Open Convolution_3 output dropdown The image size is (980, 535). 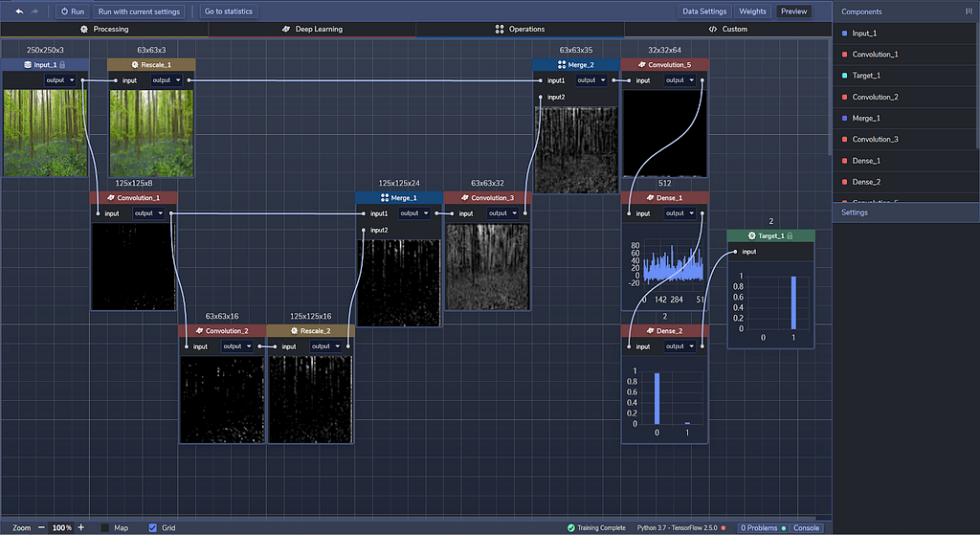(x=503, y=213)
